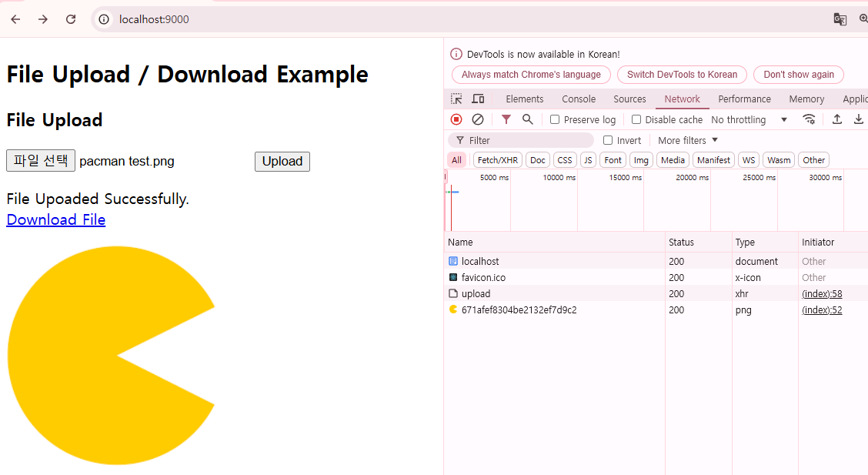Screen dimensions: 868x475
Task: Click the uploaded pacman image
Action: coord(111,355)
